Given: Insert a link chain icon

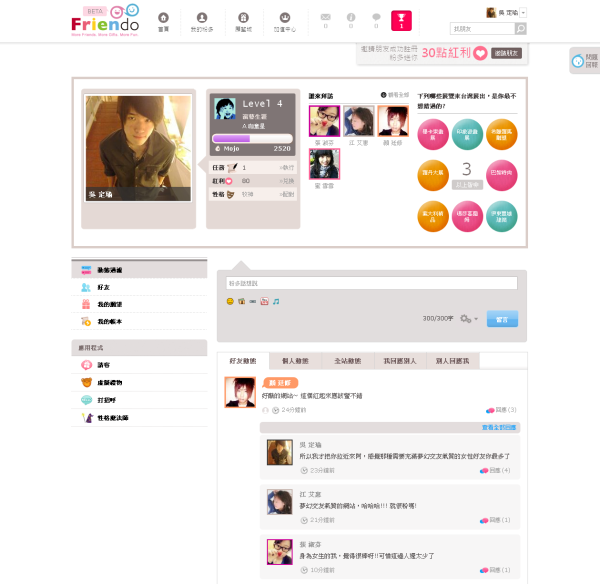Looking at the screenshot, I should [253, 302].
